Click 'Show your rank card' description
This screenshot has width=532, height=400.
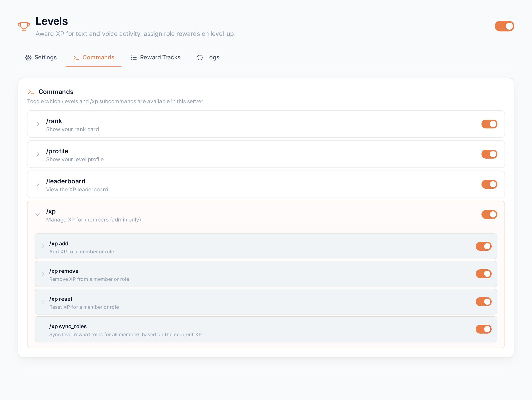(x=72, y=129)
